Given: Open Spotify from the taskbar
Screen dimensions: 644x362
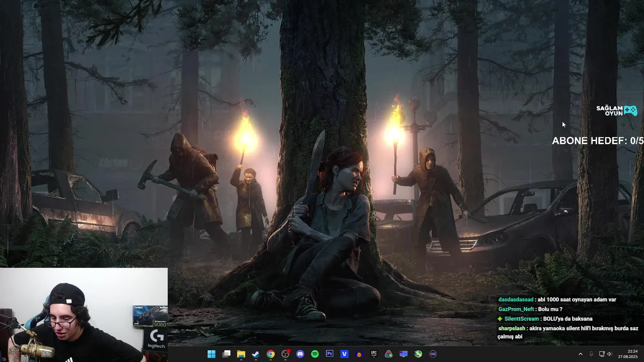Looking at the screenshot, I should (315, 354).
